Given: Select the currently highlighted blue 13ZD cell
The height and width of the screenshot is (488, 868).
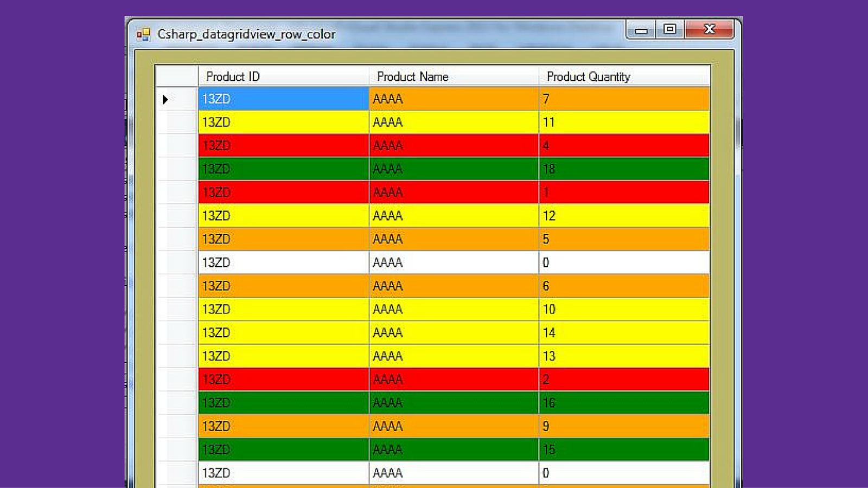Looking at the screenshot, I should (282, 99).
